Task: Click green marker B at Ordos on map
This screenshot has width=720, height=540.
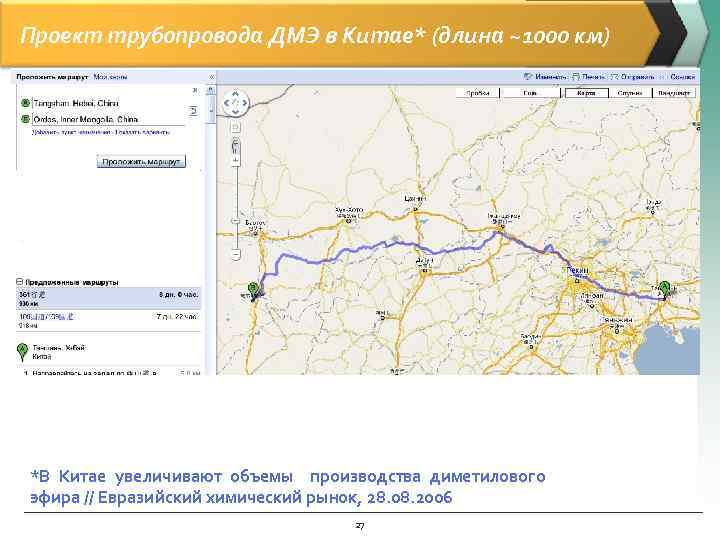Action: [253, 291]
